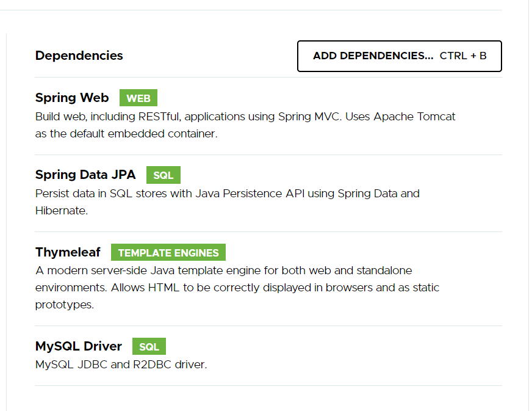
Task: Click the Thymeleaf title text
Action: tap(68, 252)
